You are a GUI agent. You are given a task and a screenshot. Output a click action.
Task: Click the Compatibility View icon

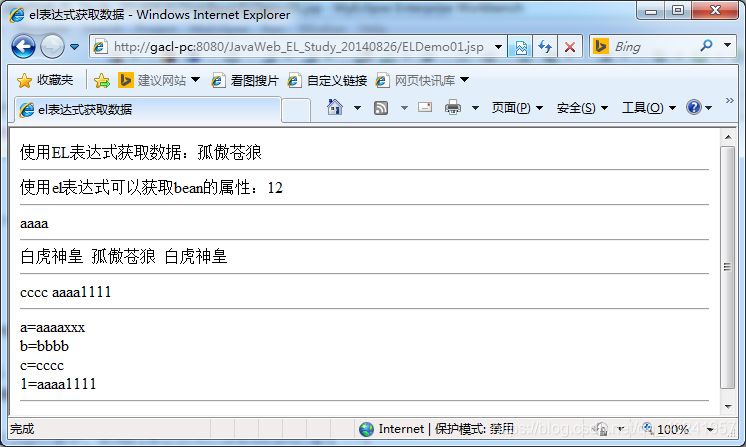pos(521,47)
